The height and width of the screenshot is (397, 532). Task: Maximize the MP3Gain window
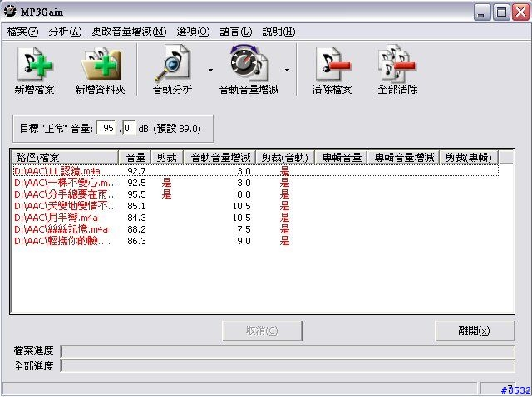click(501, 12)
